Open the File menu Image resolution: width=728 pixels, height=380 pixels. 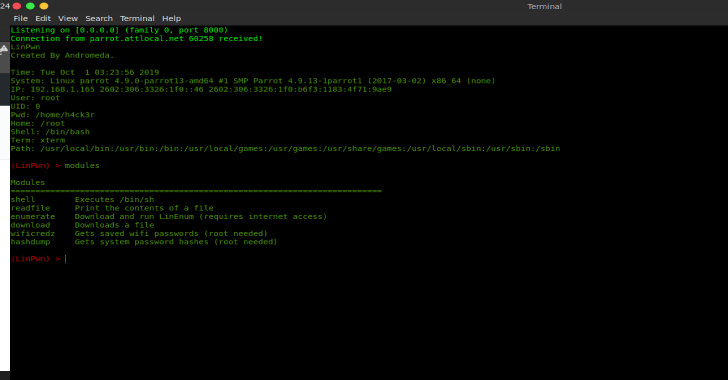(20, 19)
